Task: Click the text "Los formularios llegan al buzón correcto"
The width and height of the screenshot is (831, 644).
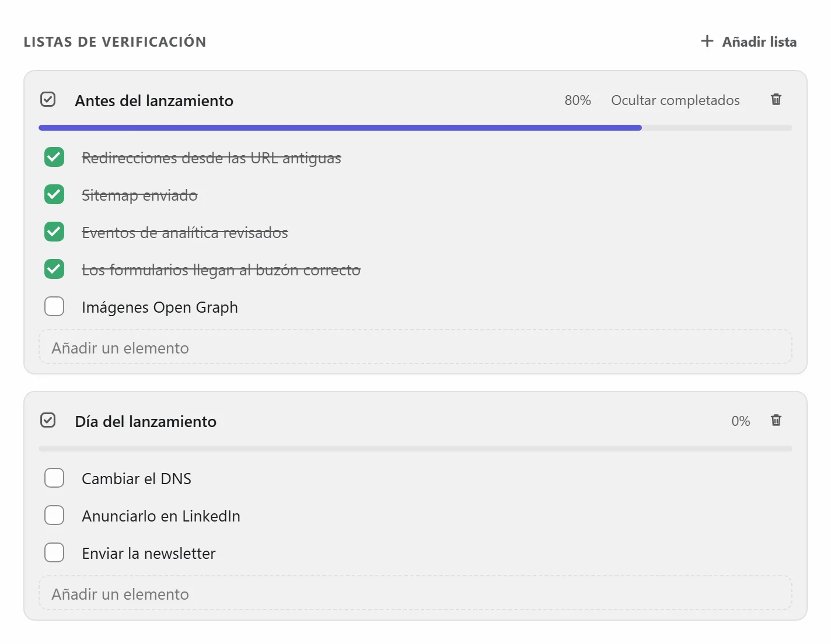Action: coord(221,270)
